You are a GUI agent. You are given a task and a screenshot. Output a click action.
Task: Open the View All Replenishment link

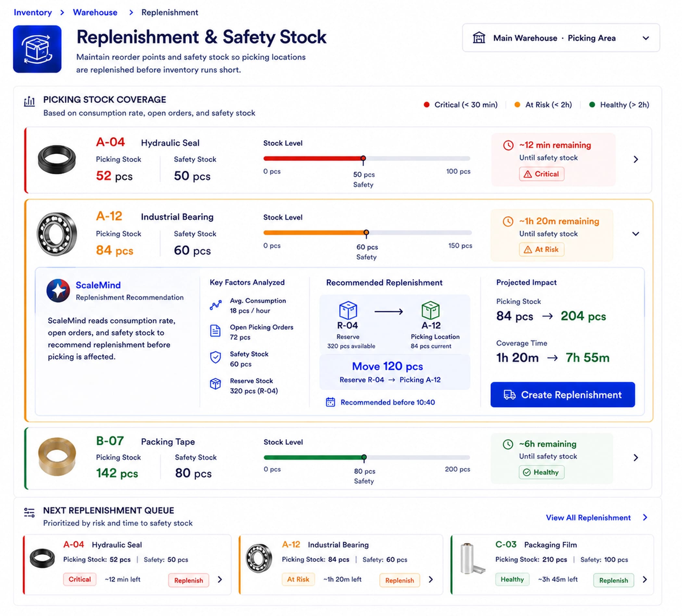588,518
